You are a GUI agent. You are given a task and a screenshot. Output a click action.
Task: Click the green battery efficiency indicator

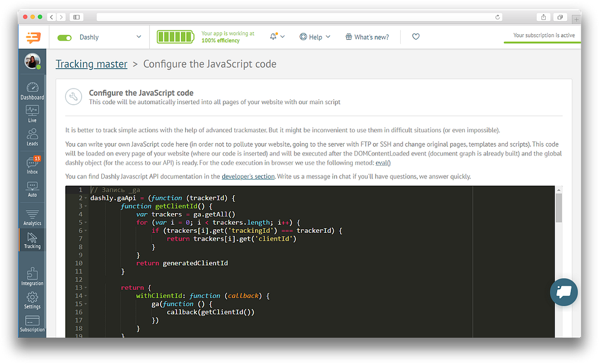coord(176,37)
